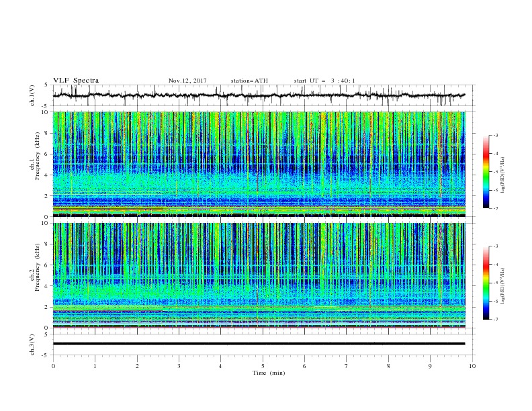The width and height of the screenshot is (532, 411).
Task: Select the "Nov.12, 2017" date text
Action: (x=187, y=81)
